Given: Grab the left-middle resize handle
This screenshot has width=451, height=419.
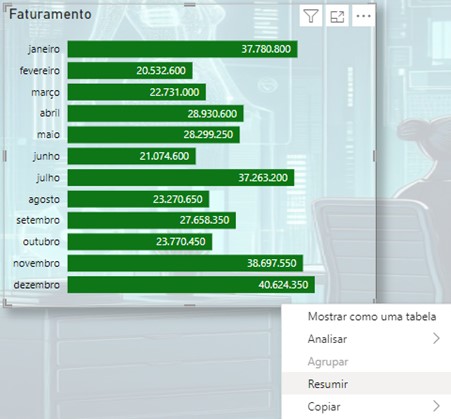Looking at the screenshot, I should click(x=5, y=156).
